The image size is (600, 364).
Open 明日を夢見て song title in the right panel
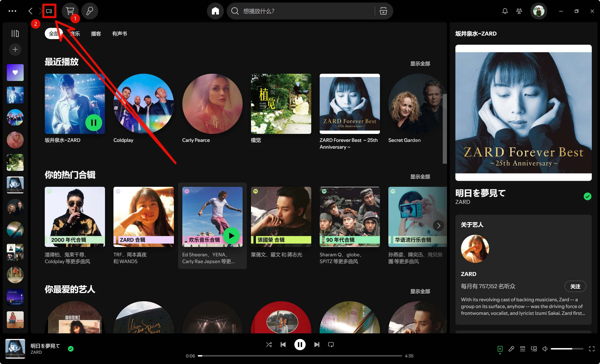pos(480,193)
